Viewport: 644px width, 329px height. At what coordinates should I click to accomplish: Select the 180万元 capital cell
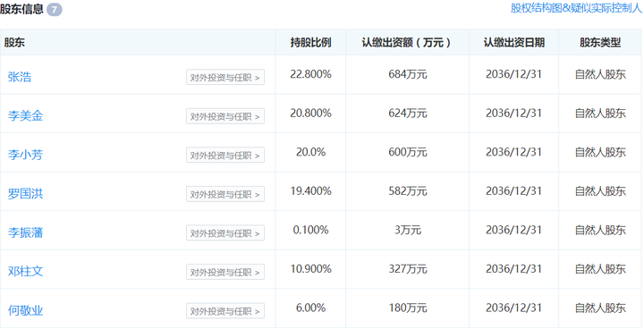pos(408,308)
